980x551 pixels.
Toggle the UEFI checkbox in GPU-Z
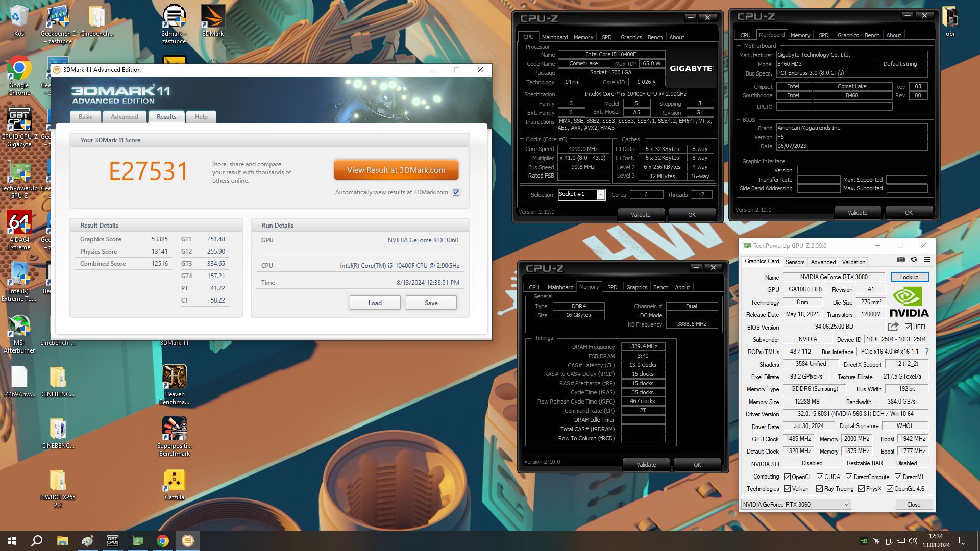909,327
